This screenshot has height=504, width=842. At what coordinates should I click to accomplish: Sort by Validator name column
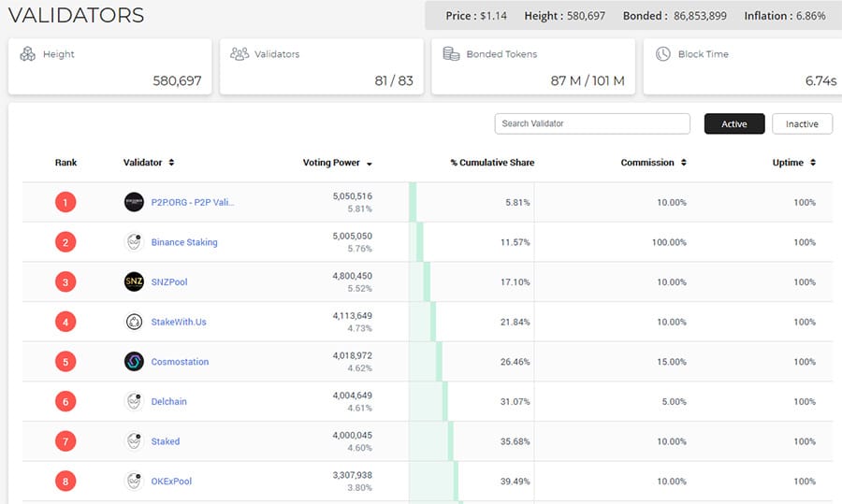click(x=149, y=163)
